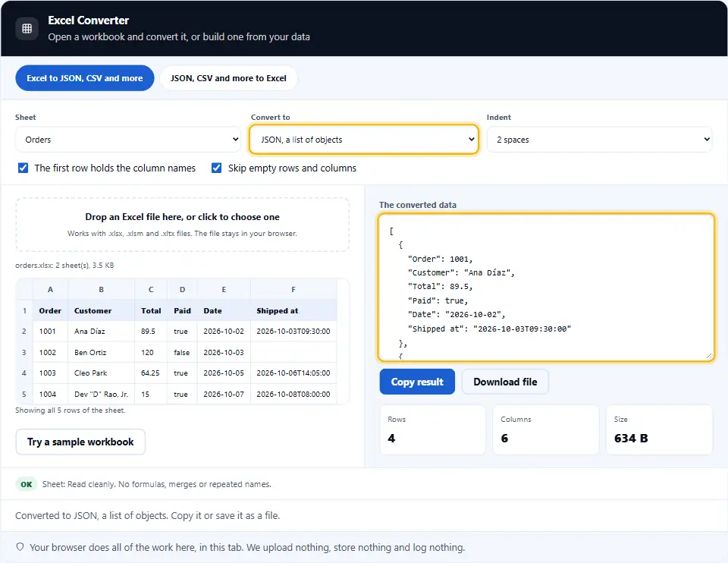Grab the resize handle of the converted data box
728x563 pixels.
coord(708,355)
